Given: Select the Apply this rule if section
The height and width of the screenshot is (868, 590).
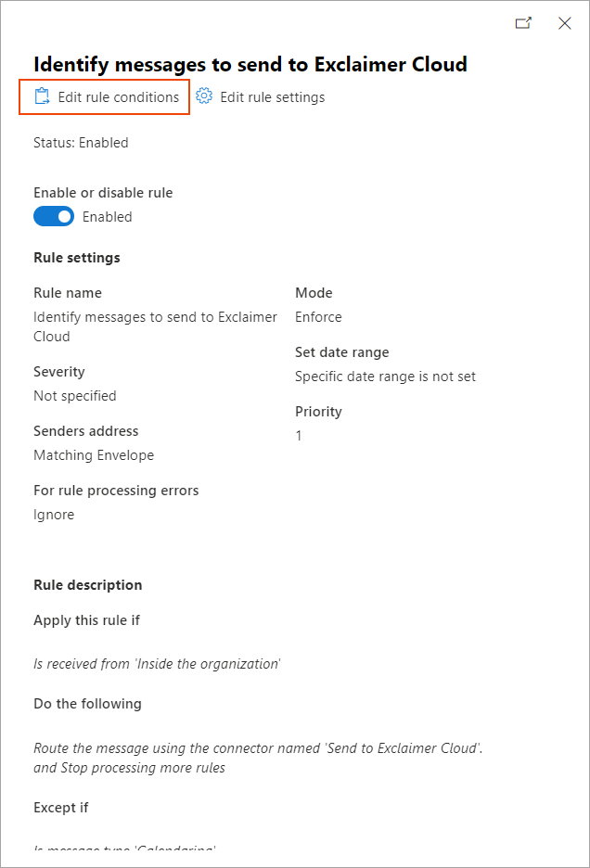Looking at the screenshot, I should pos(86,619).
